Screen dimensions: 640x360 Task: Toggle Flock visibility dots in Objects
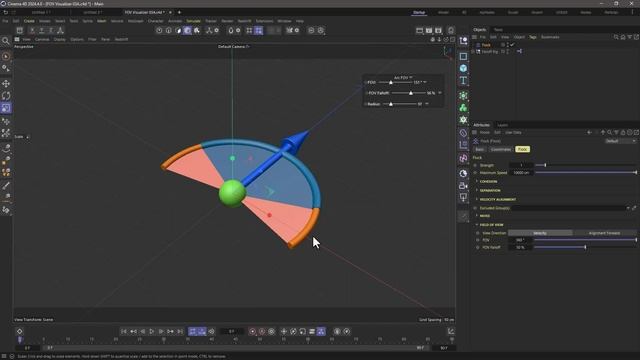pyautogui.click(x=507, y=45)
